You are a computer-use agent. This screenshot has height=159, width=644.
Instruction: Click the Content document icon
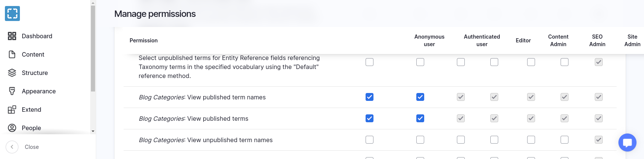coord(12,54)
